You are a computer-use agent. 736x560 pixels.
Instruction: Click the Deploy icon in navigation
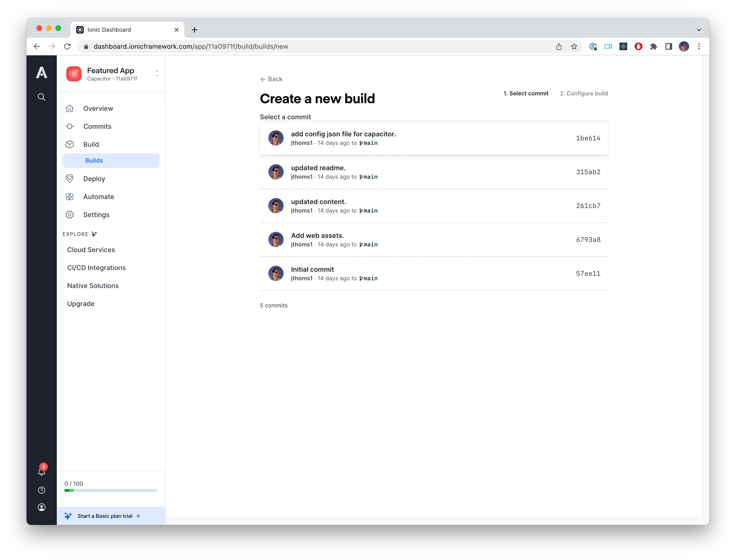(x=70, y=179)
